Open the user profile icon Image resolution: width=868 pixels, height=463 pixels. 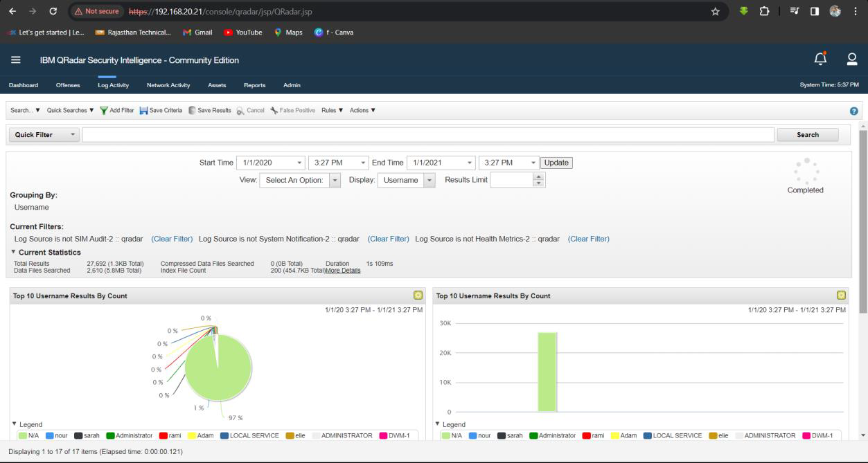(852, 60)
